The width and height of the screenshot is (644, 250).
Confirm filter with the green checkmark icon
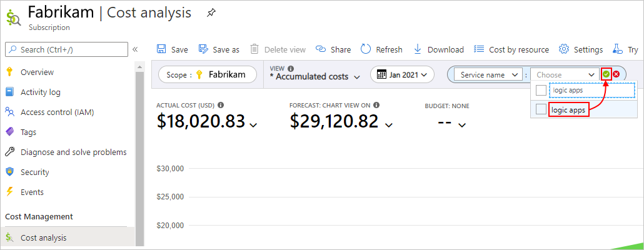pyautogui.click(x=606, y=74)
